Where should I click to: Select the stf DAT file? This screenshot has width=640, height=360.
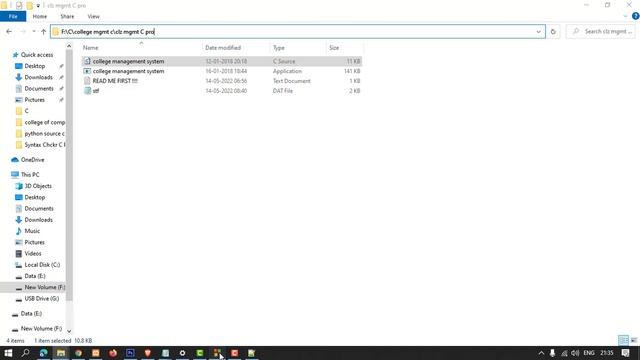(222, 91)
